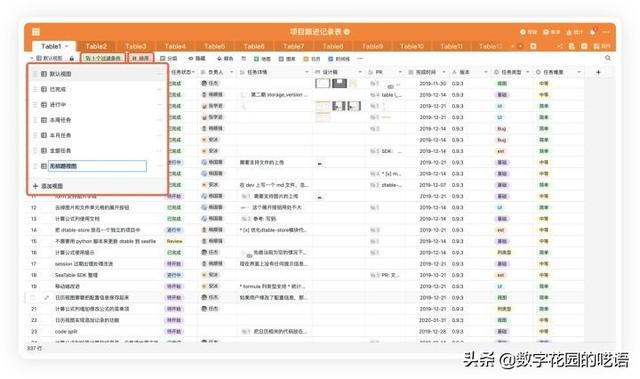Open the 任务详情 column header dropdown
The width and height of the screenshot is (640, 379).
tap(307, 72)
